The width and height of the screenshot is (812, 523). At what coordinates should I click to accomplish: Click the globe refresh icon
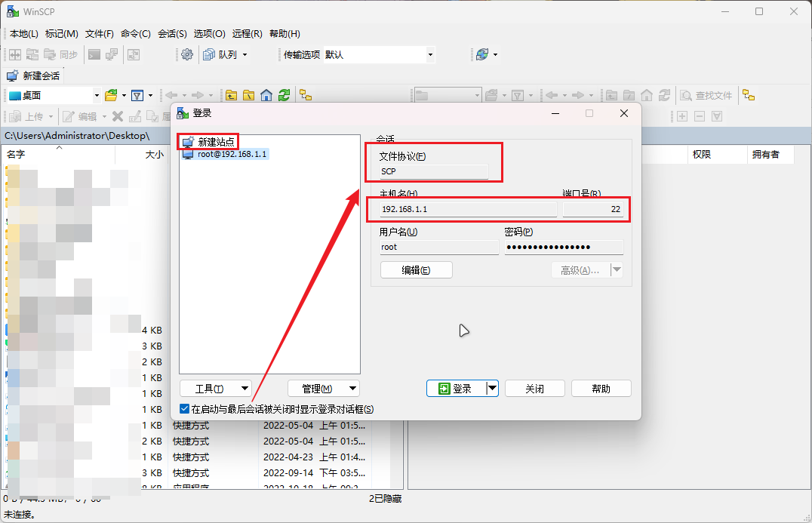(x=482, y=54)
